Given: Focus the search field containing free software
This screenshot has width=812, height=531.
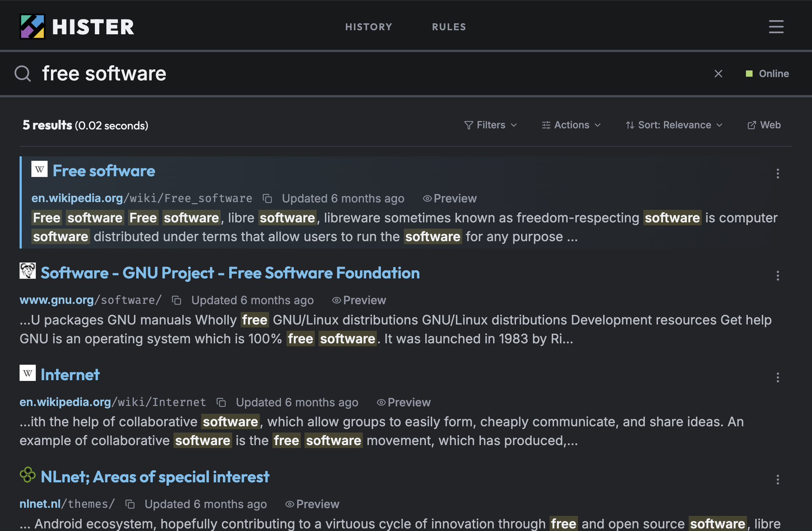Looking at the screenshot, I should 372,74.
